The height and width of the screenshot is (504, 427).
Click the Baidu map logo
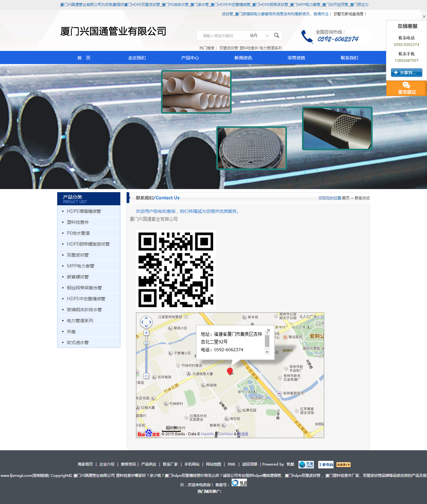pyautogui.click(x=149, y=433)
